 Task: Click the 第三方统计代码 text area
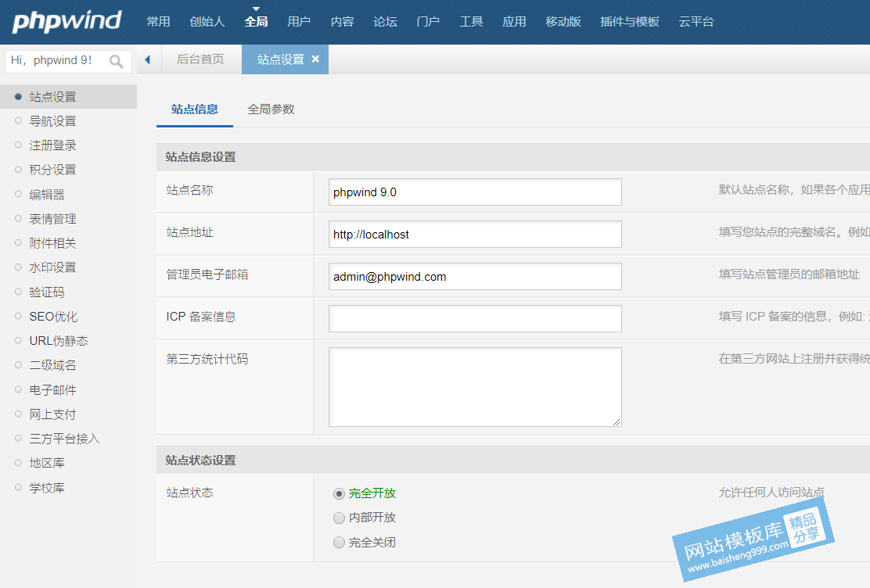[475, 387]
